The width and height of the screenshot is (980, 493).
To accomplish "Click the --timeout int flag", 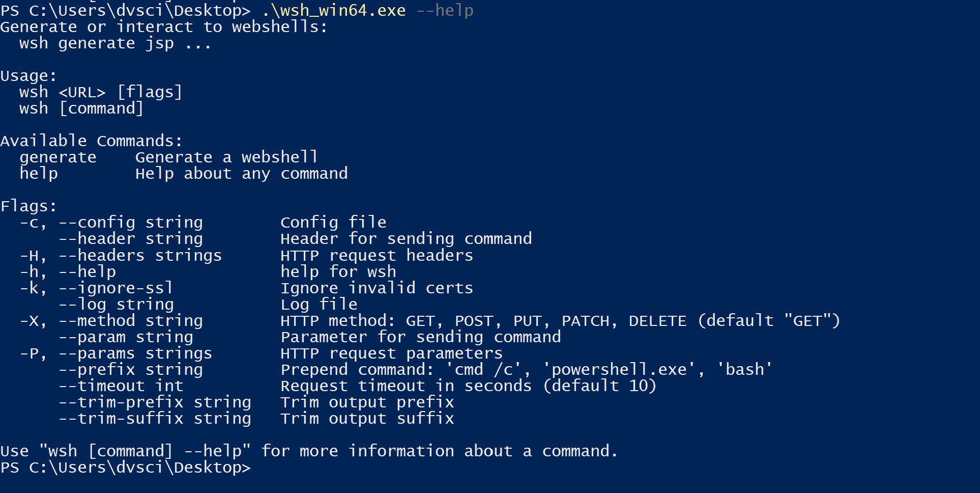I will (121, 386).
